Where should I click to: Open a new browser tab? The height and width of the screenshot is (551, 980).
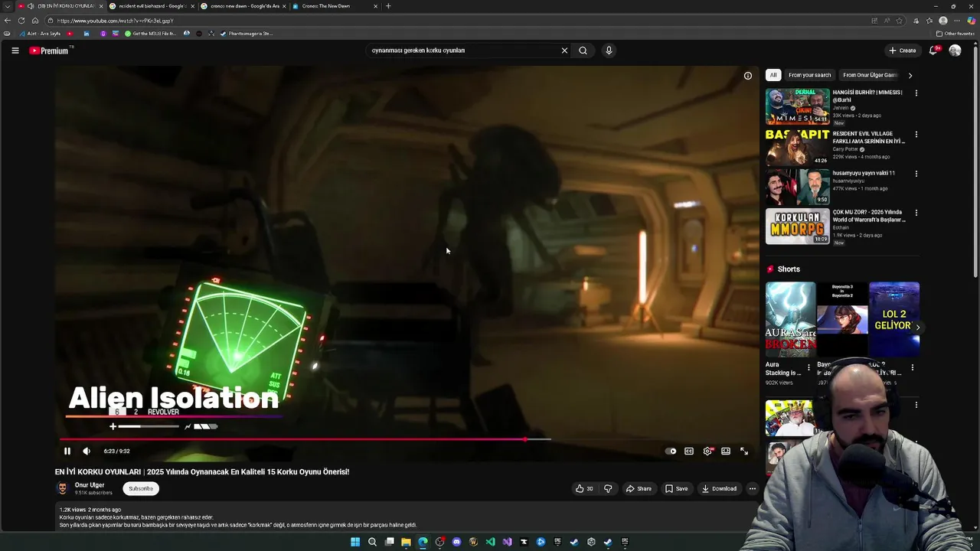388,6
